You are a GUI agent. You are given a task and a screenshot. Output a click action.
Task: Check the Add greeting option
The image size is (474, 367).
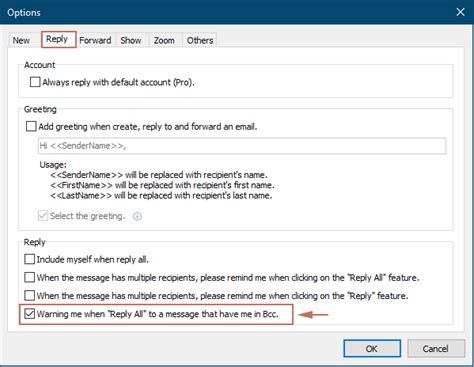(x=31, y=126)
